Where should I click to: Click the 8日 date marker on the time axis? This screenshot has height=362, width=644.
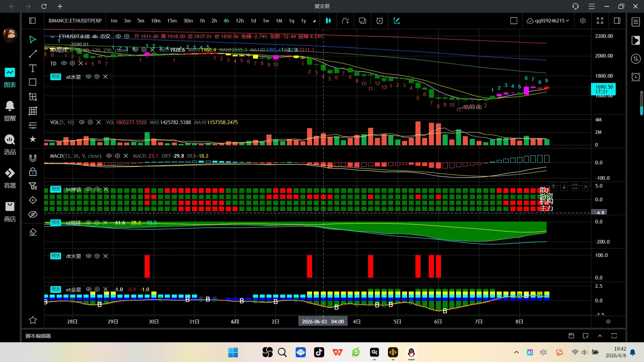tap(519, 322)
